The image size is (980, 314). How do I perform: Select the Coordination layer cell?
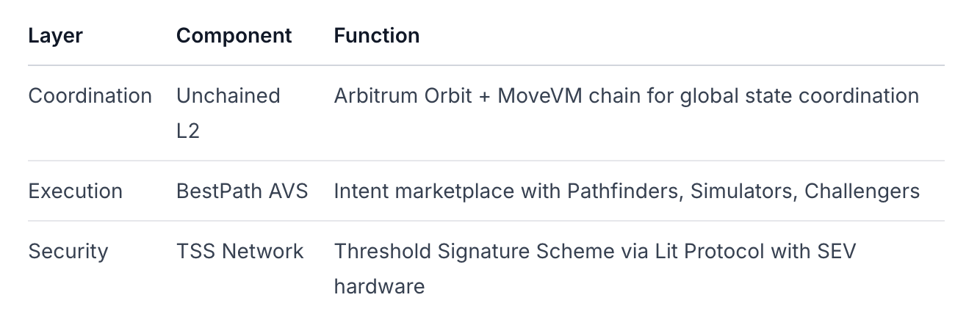pyautogui.click(x=90, y=96)
